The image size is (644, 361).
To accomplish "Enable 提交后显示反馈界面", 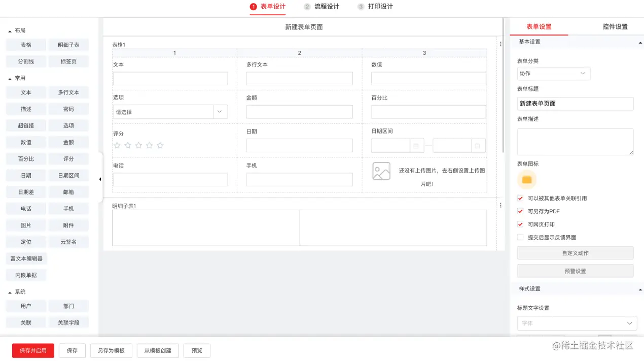I will (x=520, y=237).
